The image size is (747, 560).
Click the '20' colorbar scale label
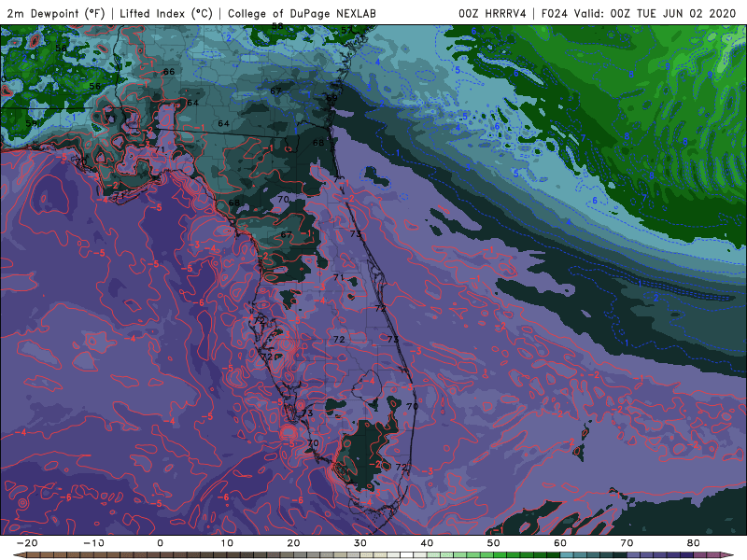click(293, 543)
